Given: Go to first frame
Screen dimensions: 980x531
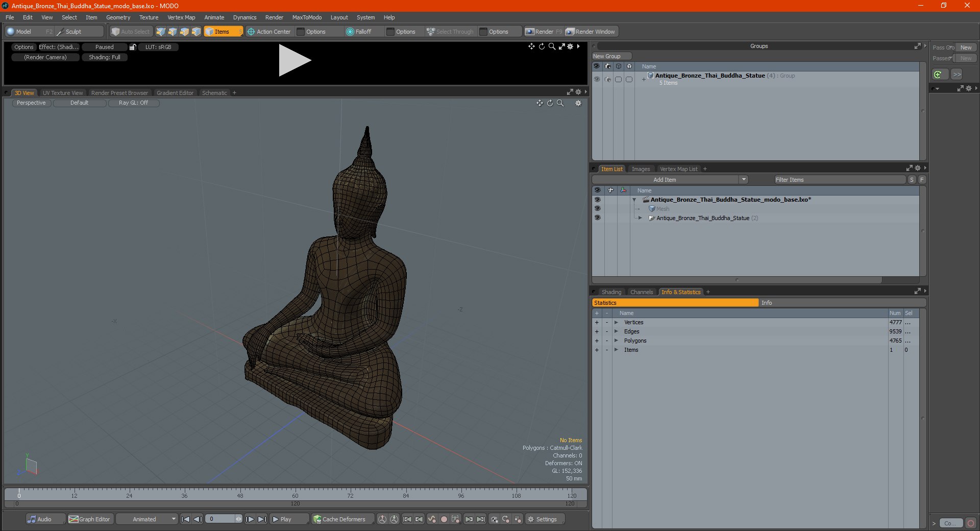Looking at the screenshot, I should click(x=186, y=519).
